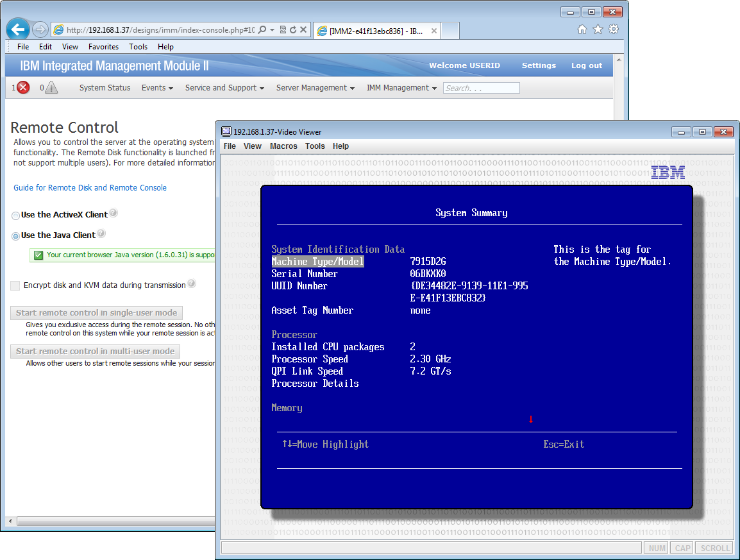Open browser Edit menu
This screenshot has width=740, height=560.
click(46, 47)
